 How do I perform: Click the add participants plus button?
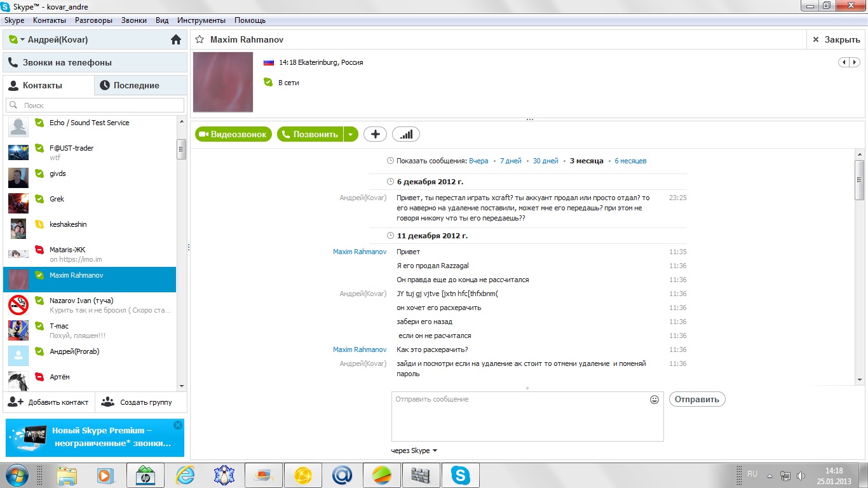[x=375, y=134]
